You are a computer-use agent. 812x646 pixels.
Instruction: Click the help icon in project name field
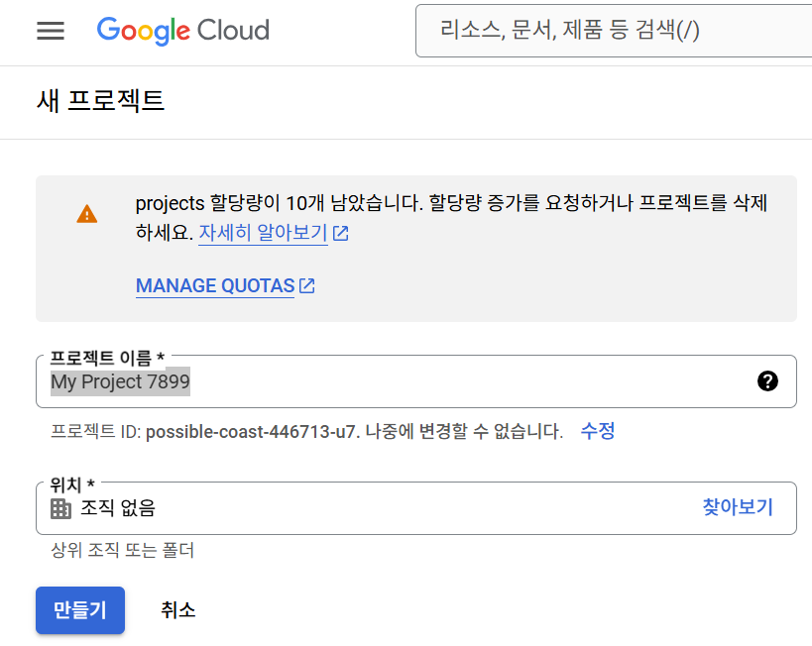pyautogui.click(x=766, y=381)
